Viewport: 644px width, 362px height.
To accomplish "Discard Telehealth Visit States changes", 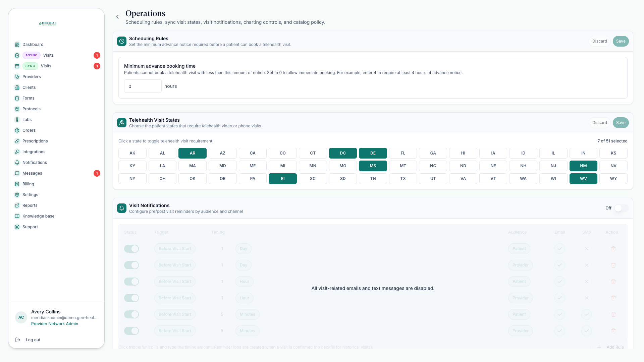I will (599, 123).
